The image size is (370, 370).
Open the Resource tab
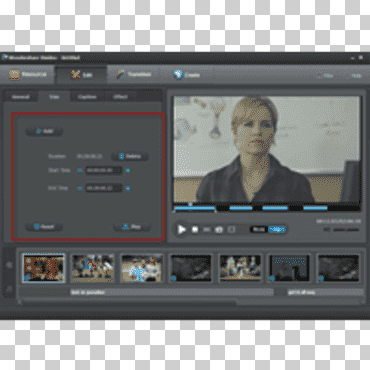(x=28, y=74)
